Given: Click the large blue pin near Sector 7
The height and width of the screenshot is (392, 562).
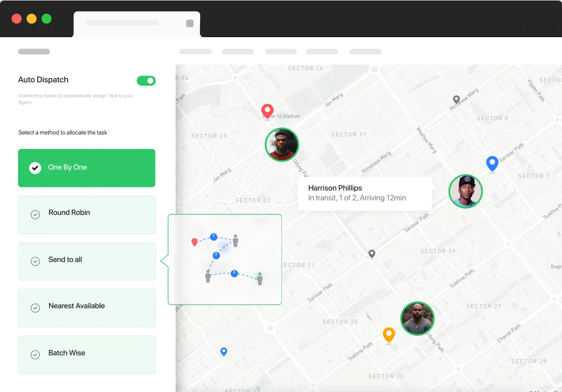Looking at the screenshot, I should 492,164.
